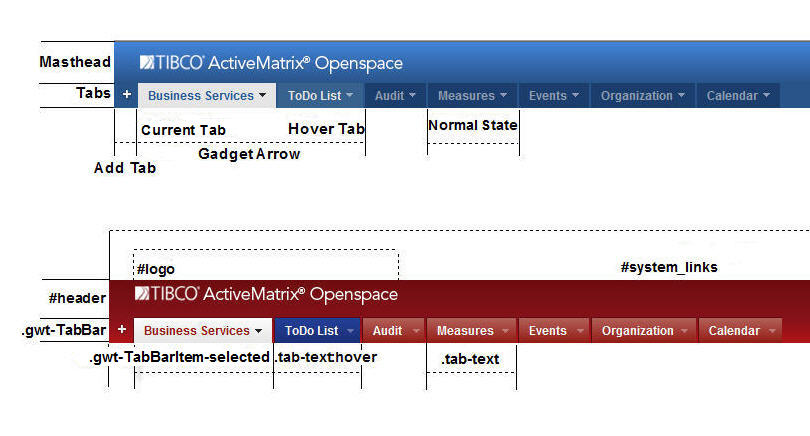Click the TIBCO ActiveMatrix Openspace logo in blue masthead

point(271,63)
